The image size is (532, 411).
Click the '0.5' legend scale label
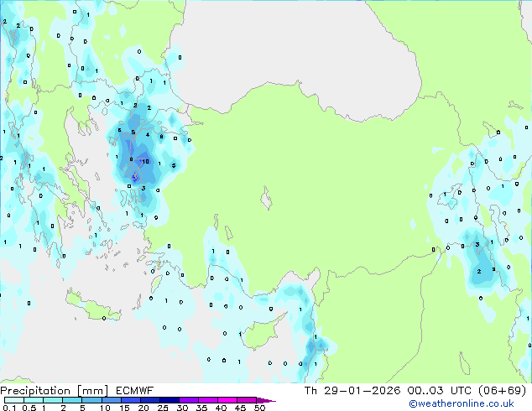click(x=29, y=408)
